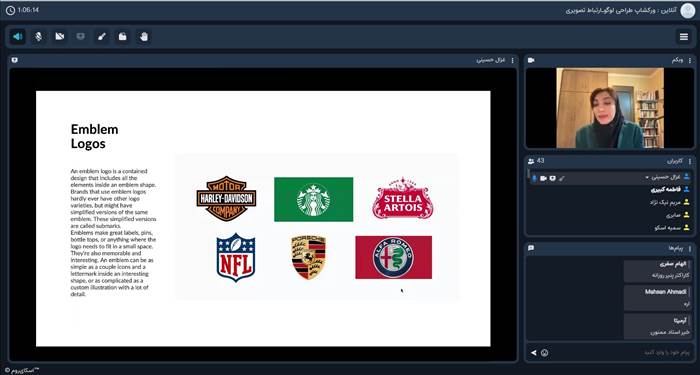Expand dropdown arrow beside presenter name in user list
This screenshot has width=700, height=375.
[x=647, y=178]
